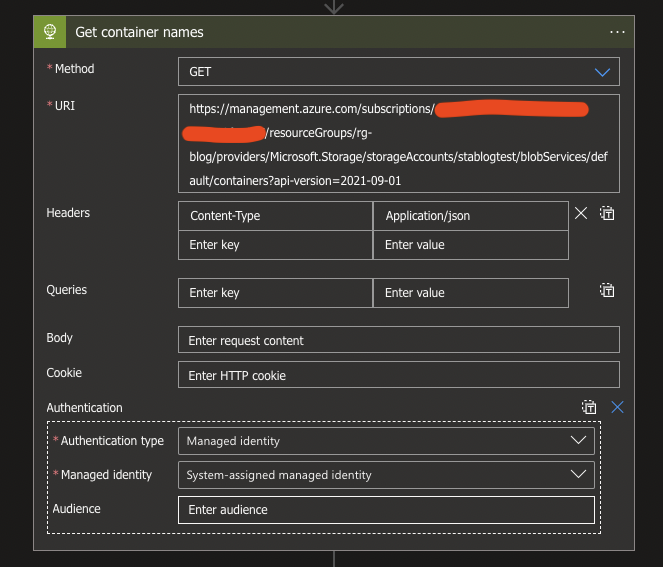Viewport: 663px width, 567px height.
Task: Switch Queries to text mode
Action: click(607, 291)
